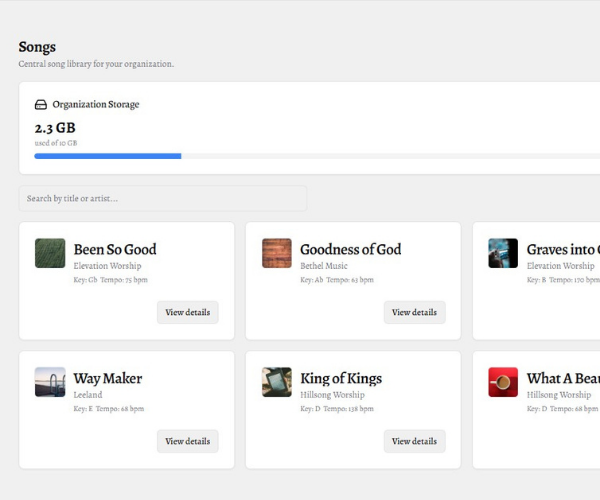The image size is (600, 500).
Task: Open the Goodness of God cover thumbnail
Action: pyautogui.click(x=277, y=253)
